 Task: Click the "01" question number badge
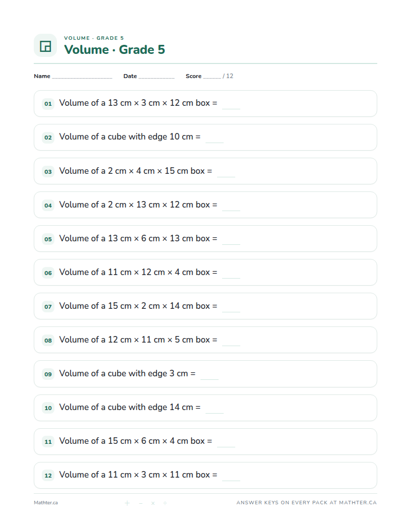point(48,104)
